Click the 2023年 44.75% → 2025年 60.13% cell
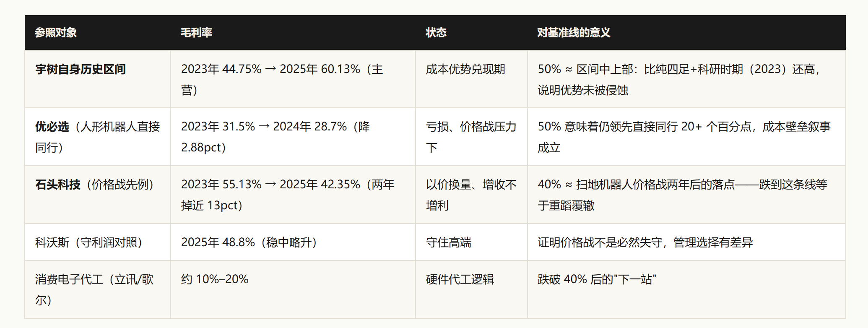868x328 pixels. coord(293,79)
